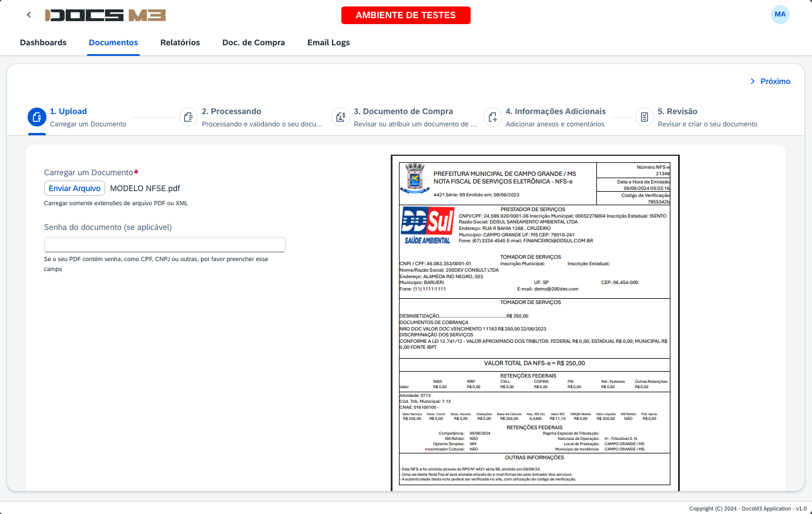Open the Relatórios tab
Screen dimensions: 812x514
tap(180, 42)
